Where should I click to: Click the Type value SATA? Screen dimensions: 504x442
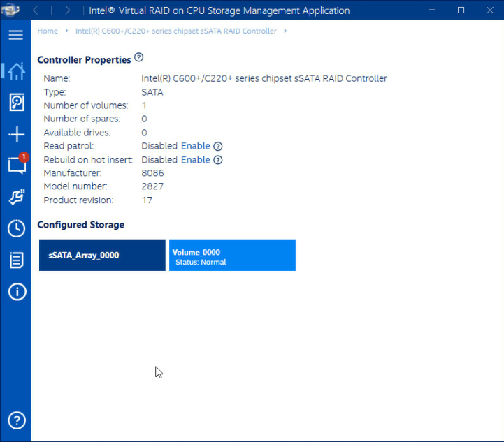152,92
